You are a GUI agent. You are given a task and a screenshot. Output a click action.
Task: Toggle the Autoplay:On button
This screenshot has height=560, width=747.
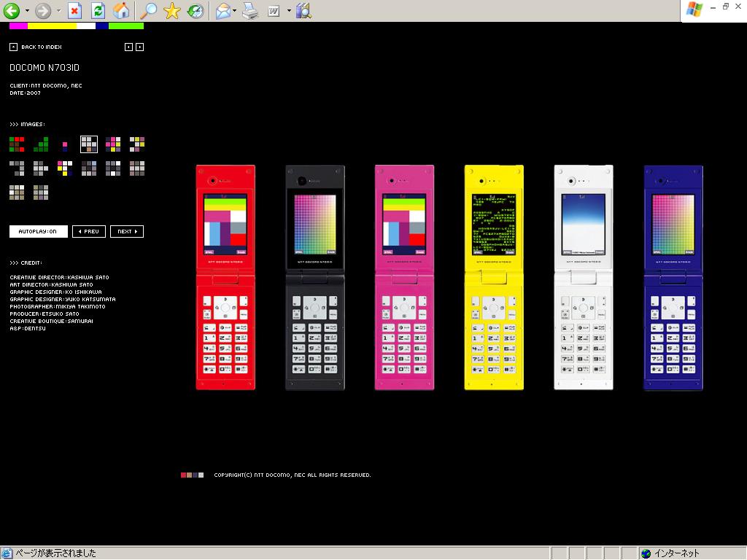[x=39, y=231]
